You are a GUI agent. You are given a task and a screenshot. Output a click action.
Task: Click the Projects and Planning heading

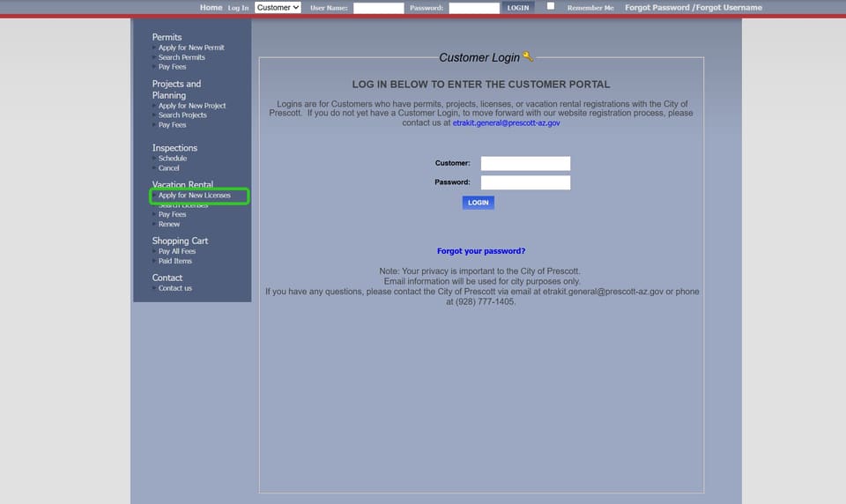pyautogui.click(x=176, y=90)
